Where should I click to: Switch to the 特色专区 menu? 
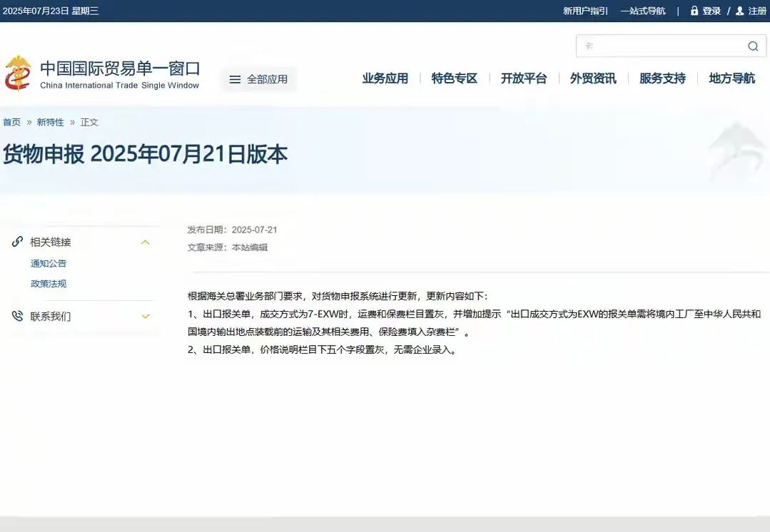pyautogui.click(x=454, y=78)
